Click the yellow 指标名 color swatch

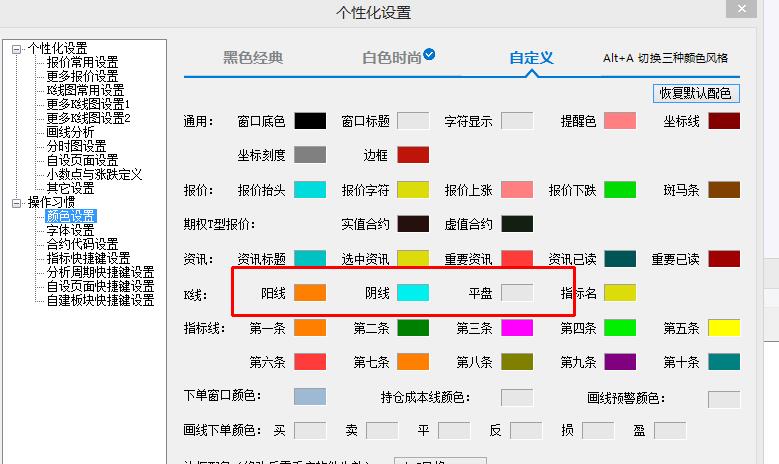(x=620, y=293)
